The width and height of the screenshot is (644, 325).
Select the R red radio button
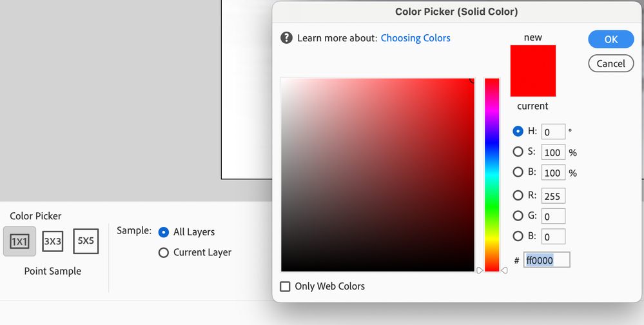pos(518,195)
